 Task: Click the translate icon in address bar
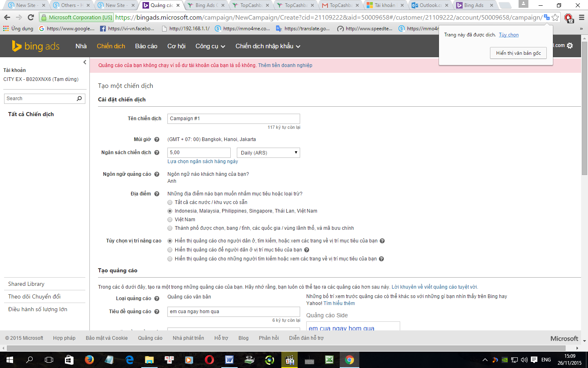tap(546, 17)
